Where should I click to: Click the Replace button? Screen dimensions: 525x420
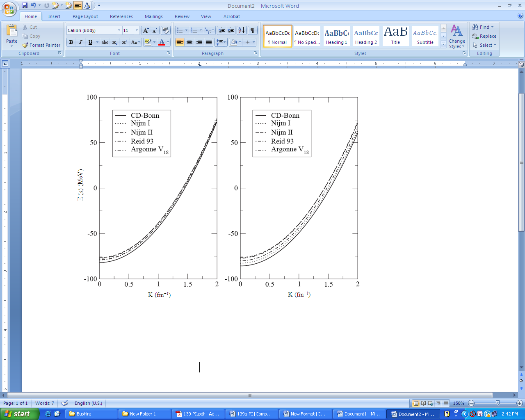tap(484, 36)
